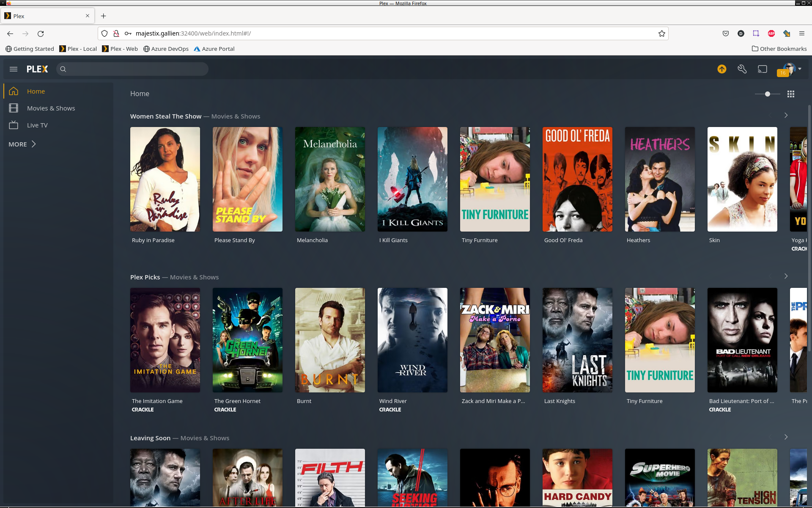Open the Filth poster
Screen dimensions: 812x508
(330, 478)
